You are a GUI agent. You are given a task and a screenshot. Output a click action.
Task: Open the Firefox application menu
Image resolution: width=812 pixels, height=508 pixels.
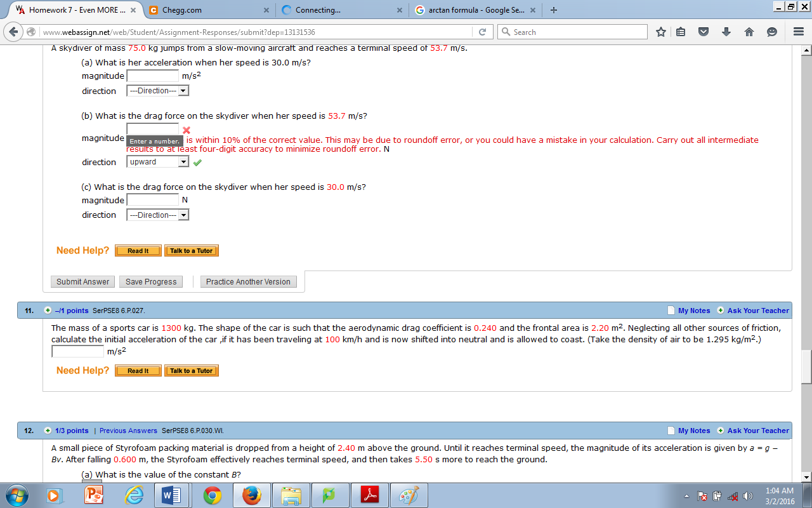coord(797,32)
